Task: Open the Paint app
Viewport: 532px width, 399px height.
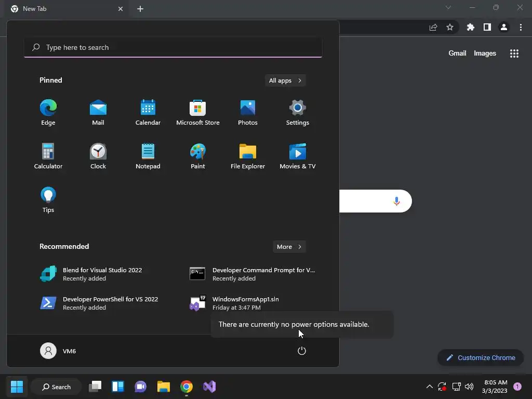Action: pos(198,156)
